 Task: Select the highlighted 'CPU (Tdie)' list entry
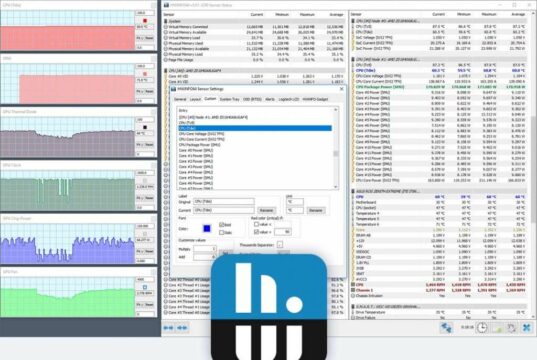tap(255, 128)
